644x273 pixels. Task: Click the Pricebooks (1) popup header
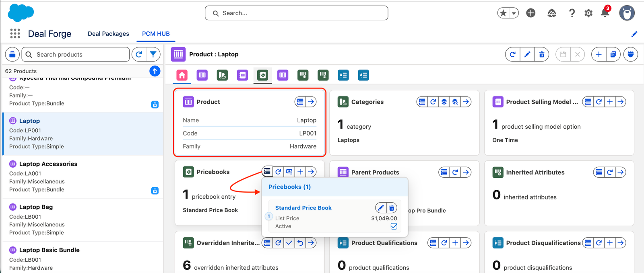[335, 187]
